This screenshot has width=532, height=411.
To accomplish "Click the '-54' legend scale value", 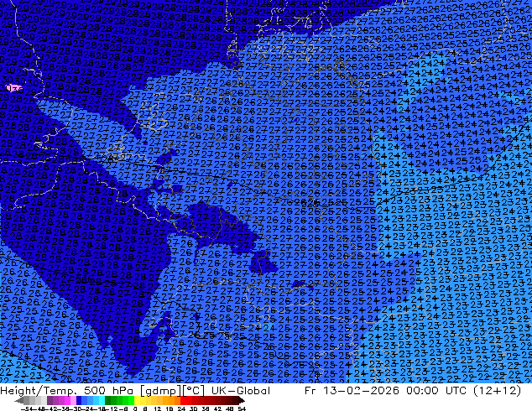I will click(x=27, y=409).
